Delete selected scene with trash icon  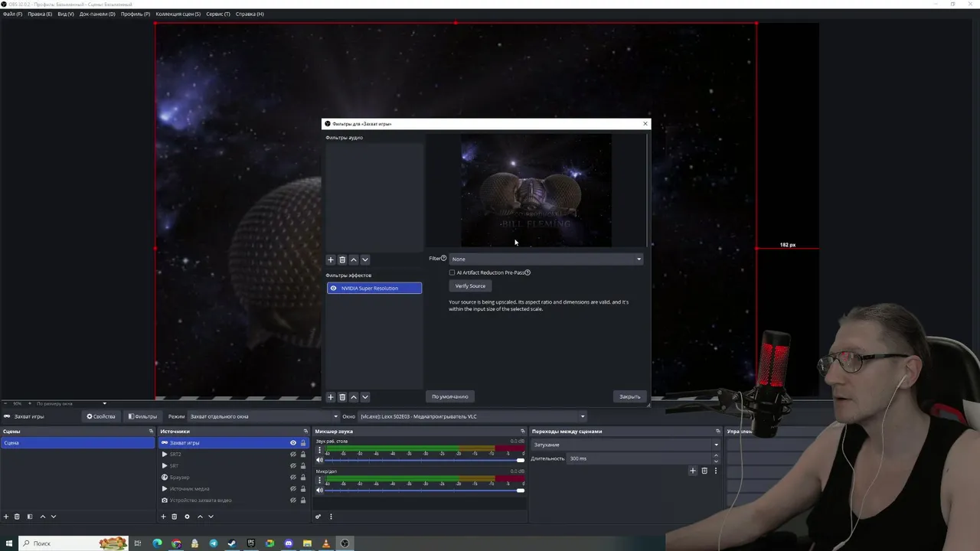coord(18,517)
